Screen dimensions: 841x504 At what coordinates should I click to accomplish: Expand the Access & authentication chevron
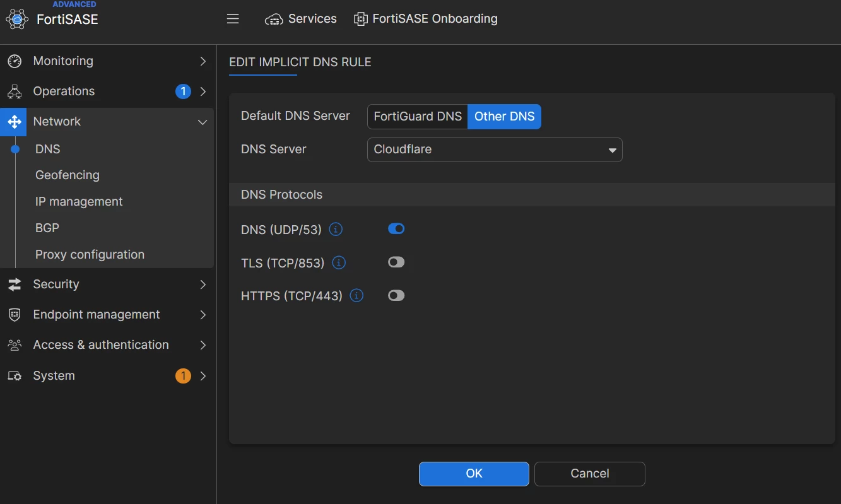point(203,345)
